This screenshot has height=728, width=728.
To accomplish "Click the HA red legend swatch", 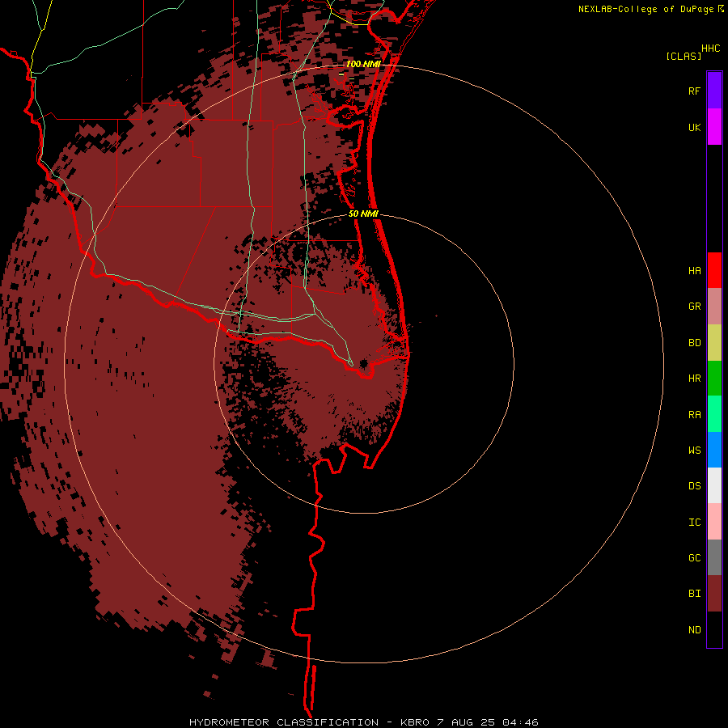I will coord(714,270).
